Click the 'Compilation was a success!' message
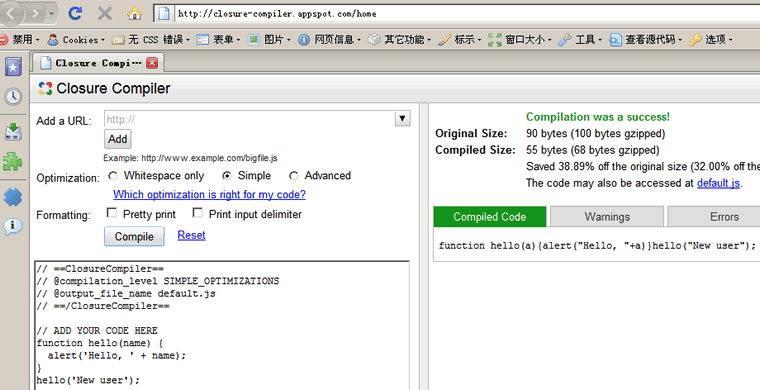Screen dimensions: 760x390 pos(598,117)
